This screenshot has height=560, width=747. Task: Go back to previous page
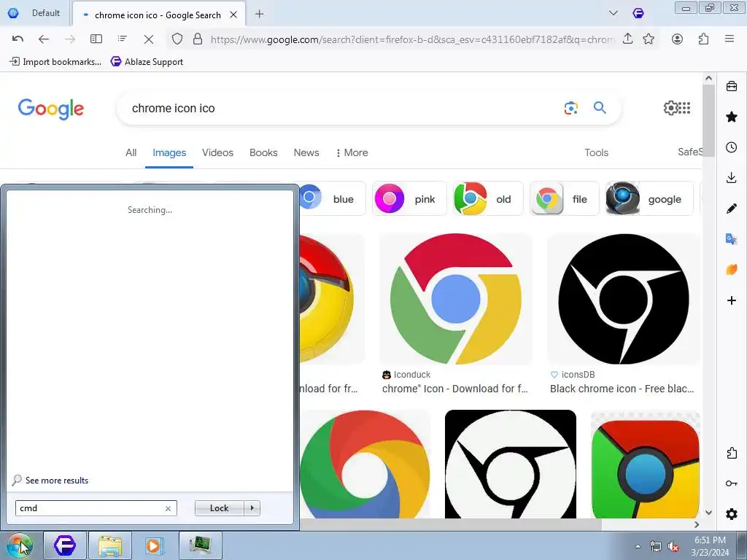point(44,39)
